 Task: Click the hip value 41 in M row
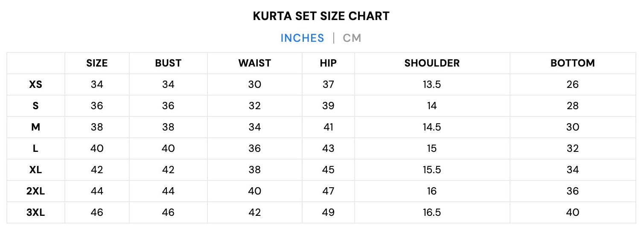(x=328, y=127)
